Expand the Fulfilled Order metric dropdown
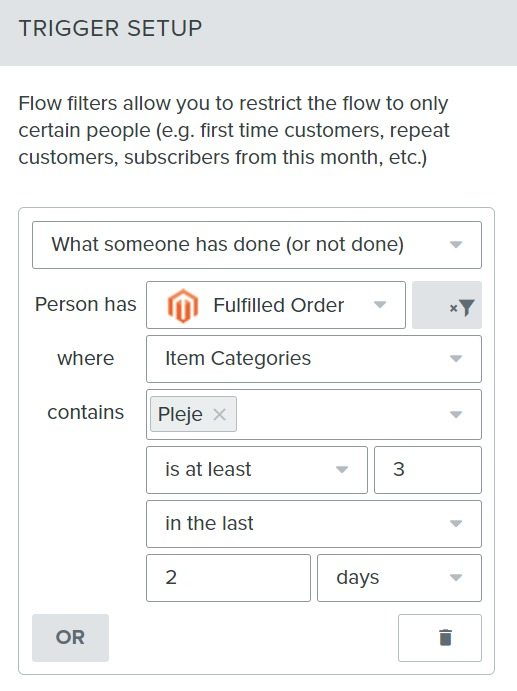The width and height of the screenshot is (517, 691). [x=275, y=305]
